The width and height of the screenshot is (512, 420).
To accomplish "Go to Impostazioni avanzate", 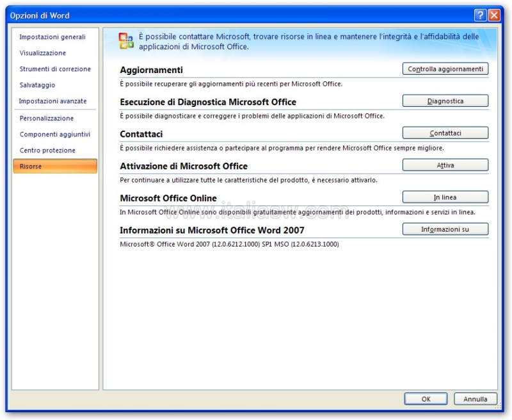I will tap(52, 101).
